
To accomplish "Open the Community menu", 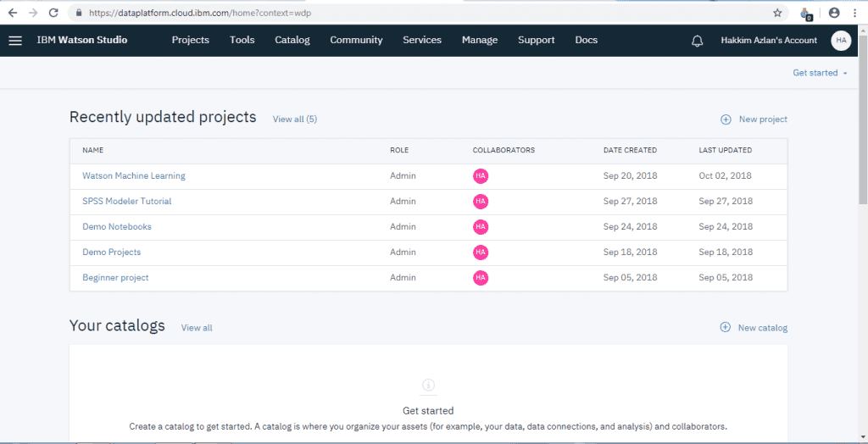I will [x=356, y=41].
